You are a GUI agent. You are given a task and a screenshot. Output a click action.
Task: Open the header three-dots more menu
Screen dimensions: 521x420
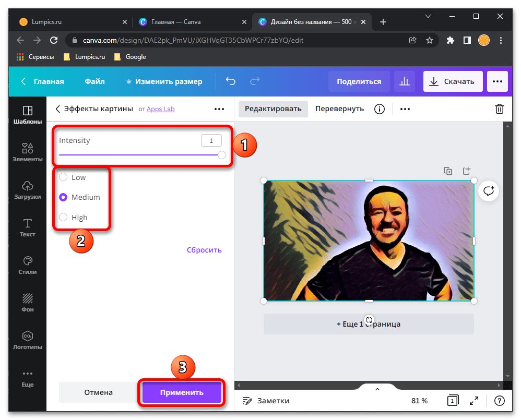coord(498,81)
